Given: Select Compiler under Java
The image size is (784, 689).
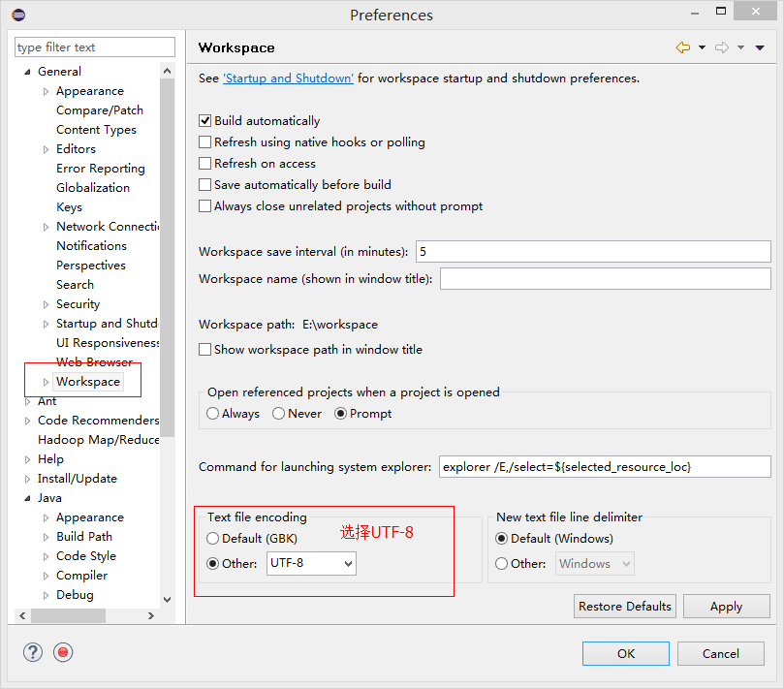Looking at the screenshot, I should (x=82, y=576).
